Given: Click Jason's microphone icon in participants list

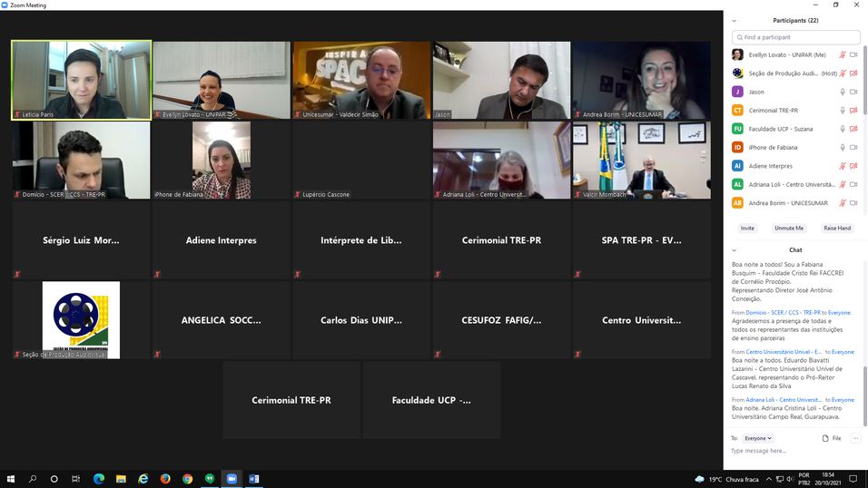Looking at the screenshot, I should (x=843, y=92).
